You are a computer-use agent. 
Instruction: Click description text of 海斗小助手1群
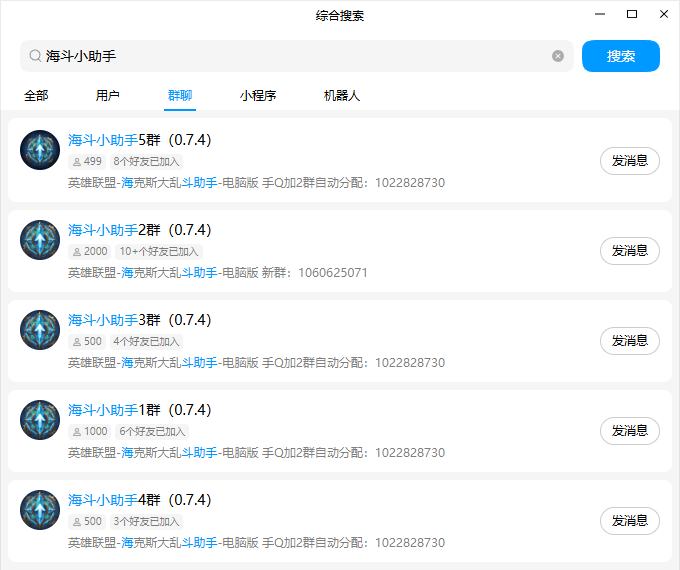tap(256, 453)
